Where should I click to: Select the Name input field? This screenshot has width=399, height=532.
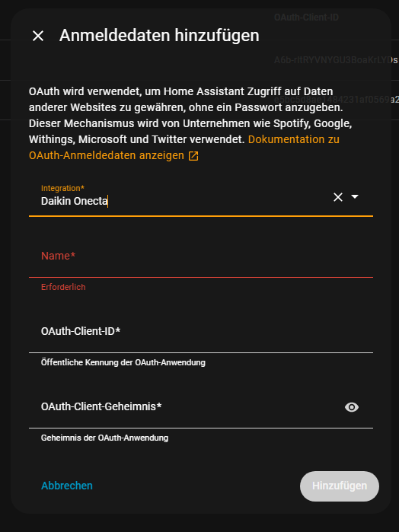point(201,259)
